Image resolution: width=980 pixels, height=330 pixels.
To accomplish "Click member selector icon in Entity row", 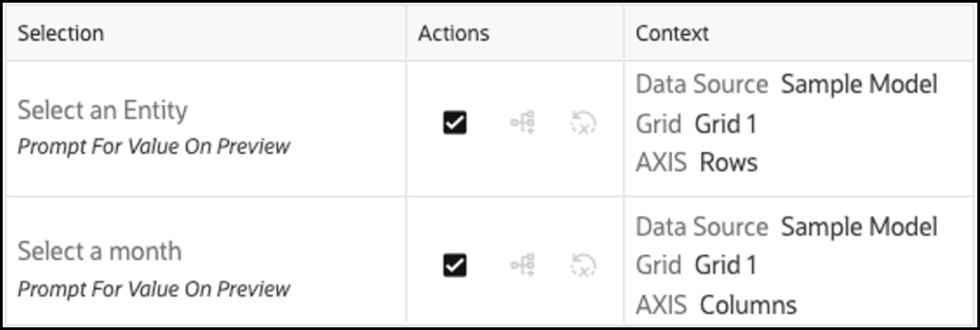I will (523, 124).
